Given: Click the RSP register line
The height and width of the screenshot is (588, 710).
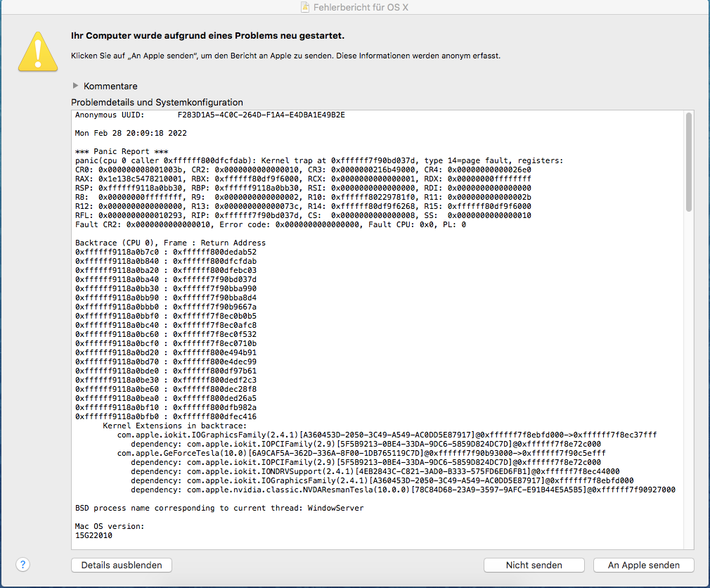Looking at the screenshot, I should click(x=303, y=188).
